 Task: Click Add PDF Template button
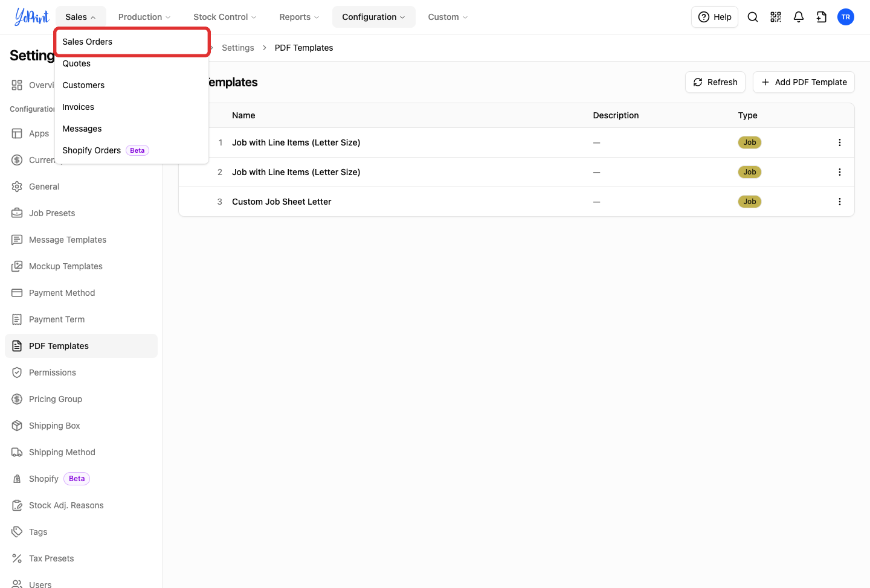[804, 82]
